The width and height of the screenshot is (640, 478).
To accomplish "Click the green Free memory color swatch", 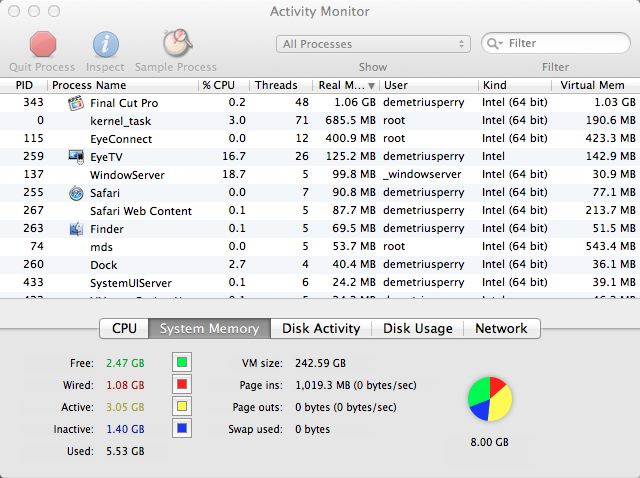I will 182,362.
